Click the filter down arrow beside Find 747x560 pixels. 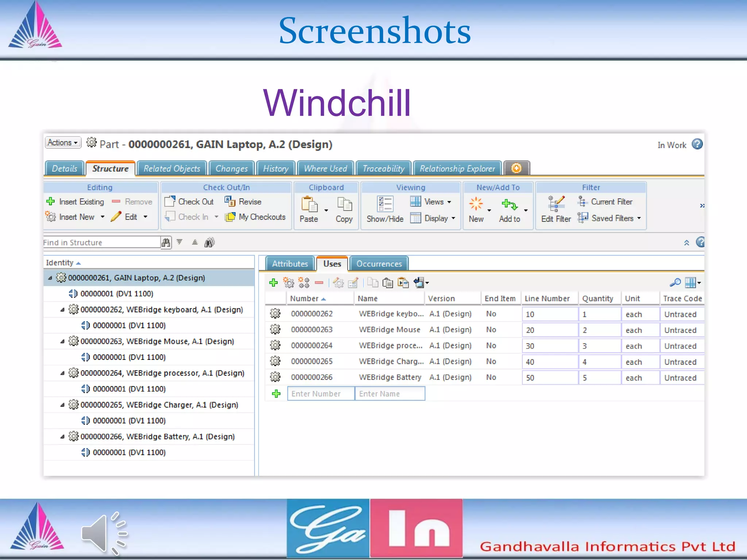(179, 242)
